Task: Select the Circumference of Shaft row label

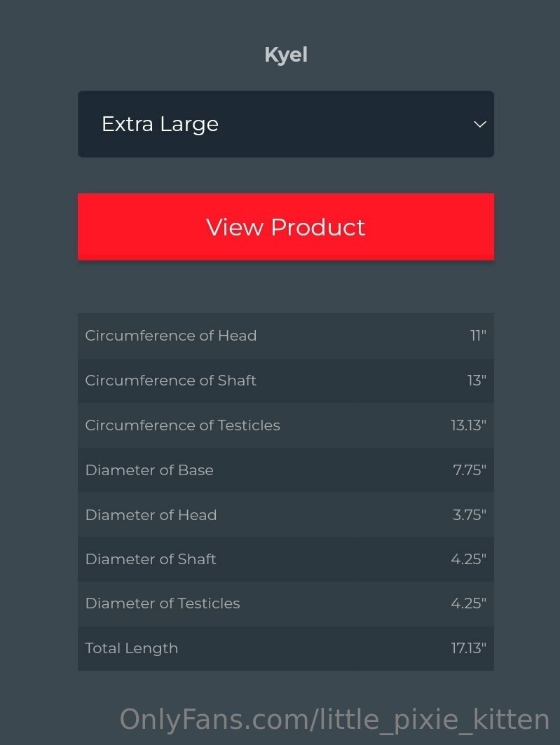Action: click(170, 380)
